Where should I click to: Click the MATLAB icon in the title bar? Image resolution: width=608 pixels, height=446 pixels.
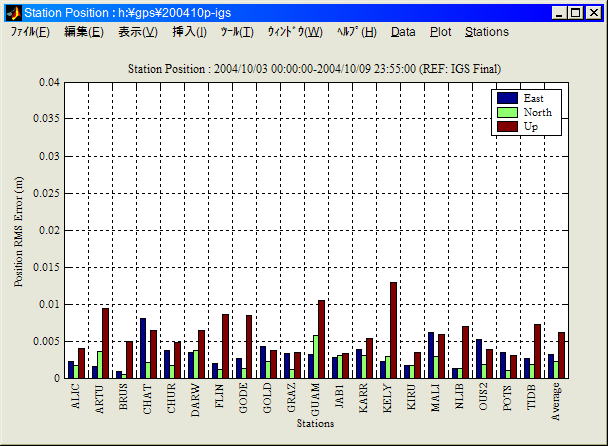[11, 12]
